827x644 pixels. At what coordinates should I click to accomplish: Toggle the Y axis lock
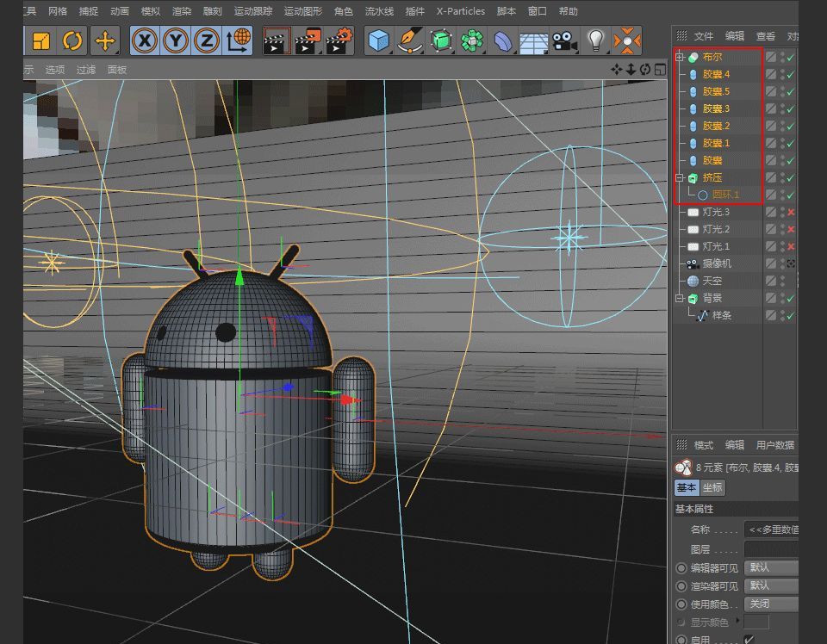(x=175, y=40)
